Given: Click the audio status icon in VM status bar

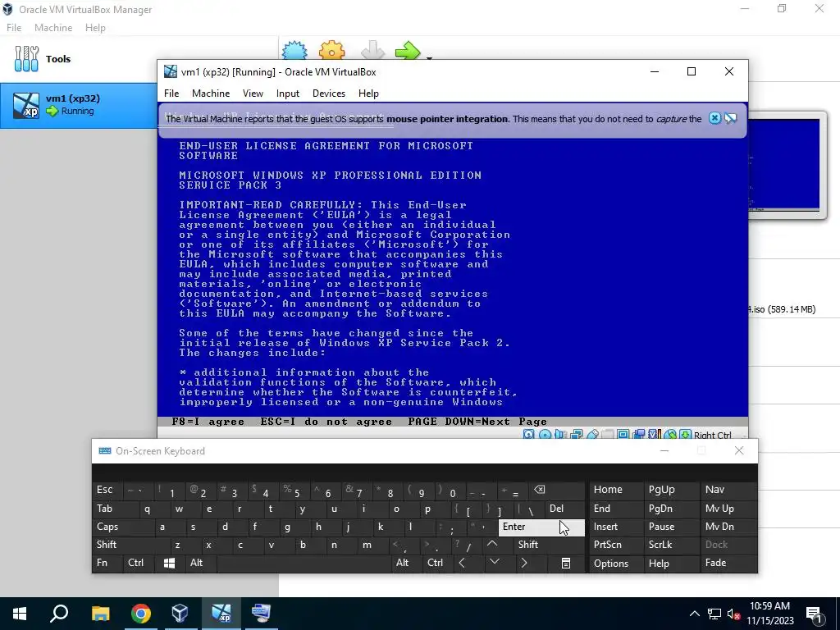Looking at the screenshot, I should click(560, 435).
